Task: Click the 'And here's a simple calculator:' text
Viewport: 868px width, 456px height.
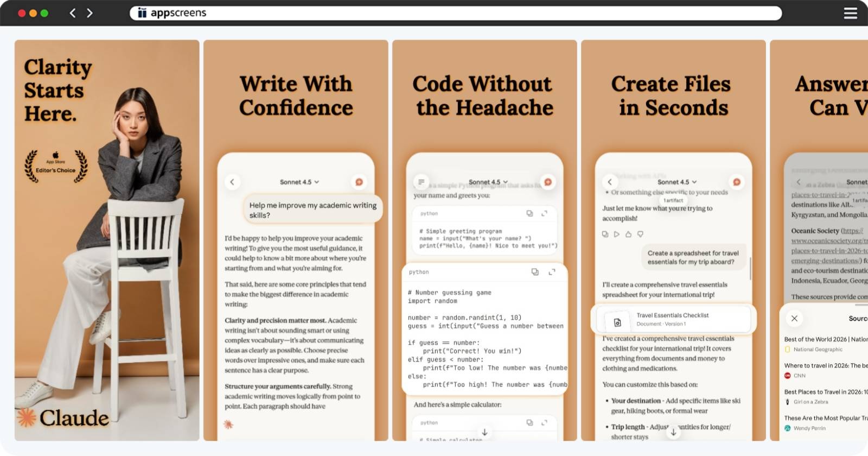Action: tap(457, 404)
